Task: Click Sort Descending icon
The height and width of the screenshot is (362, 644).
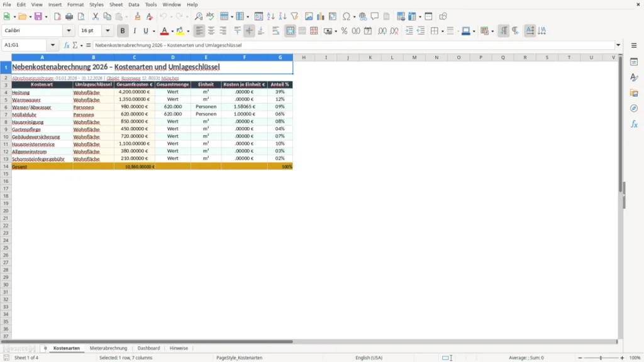Action: click(282, 16)
